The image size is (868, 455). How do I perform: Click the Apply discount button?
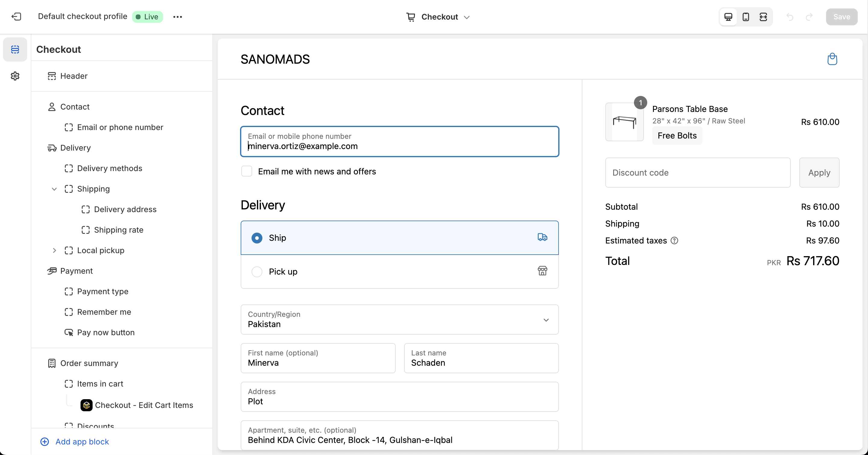(x=819, y=173)
